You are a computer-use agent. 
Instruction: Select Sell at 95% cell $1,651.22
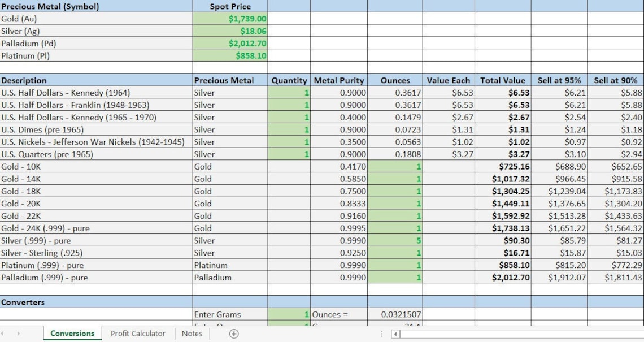tap(559, 228)
